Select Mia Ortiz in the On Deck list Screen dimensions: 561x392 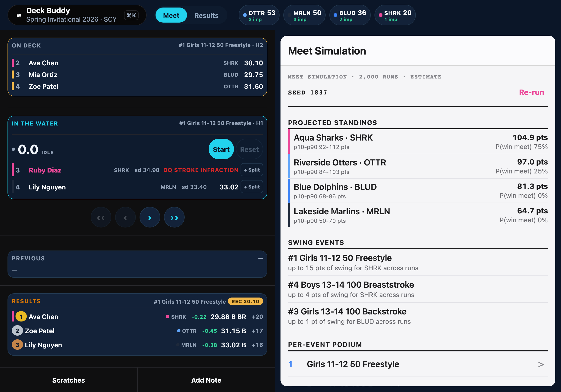click(137, 74)
